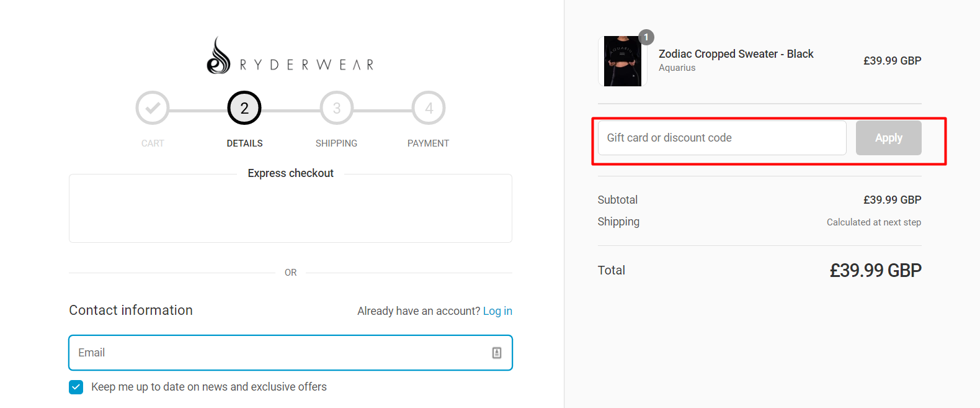Open the Zodiac Cropped Sweater thumbnail
Screen dimensions: 980x408
coord(622,61)
